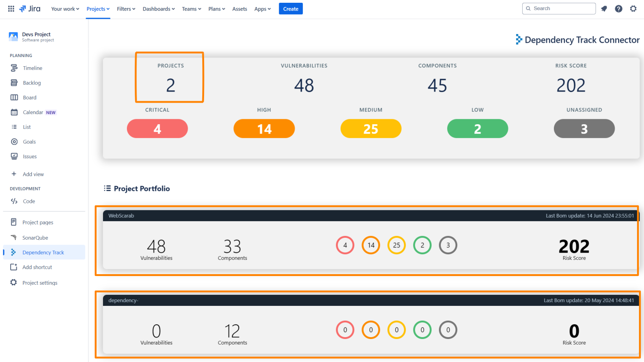
Task: Click the dependency- project header
Action: tap(371, 300)
